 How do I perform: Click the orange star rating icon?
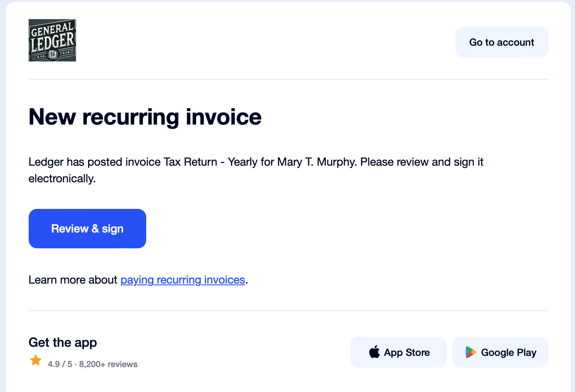(36, 360)
